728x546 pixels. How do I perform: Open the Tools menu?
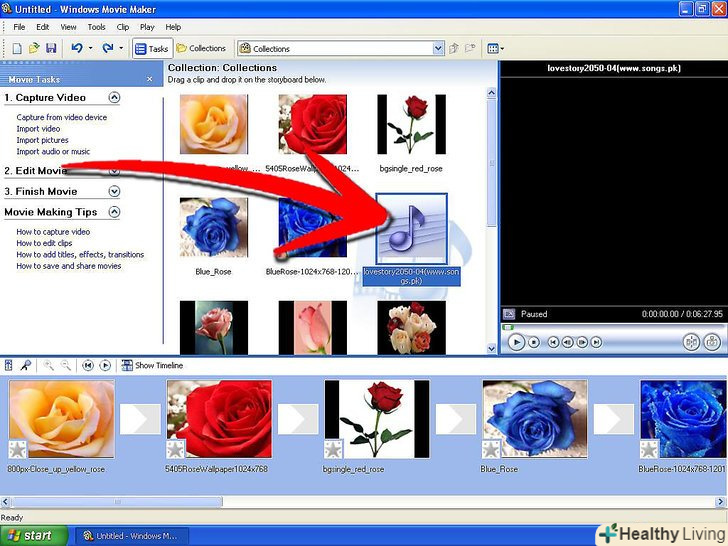click(x=97, y=27)
